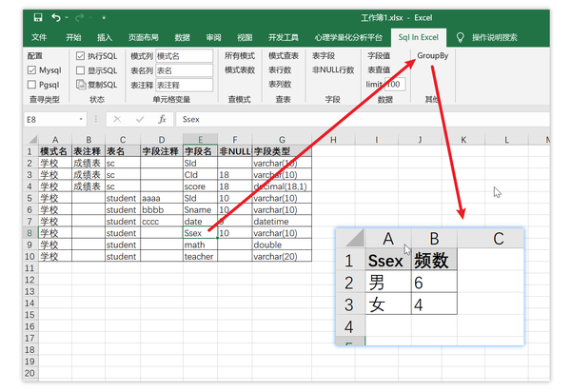This screenshot has height=392, width=571.
Task: Enable the Pgsql checkbox
Action: point(31,85)
